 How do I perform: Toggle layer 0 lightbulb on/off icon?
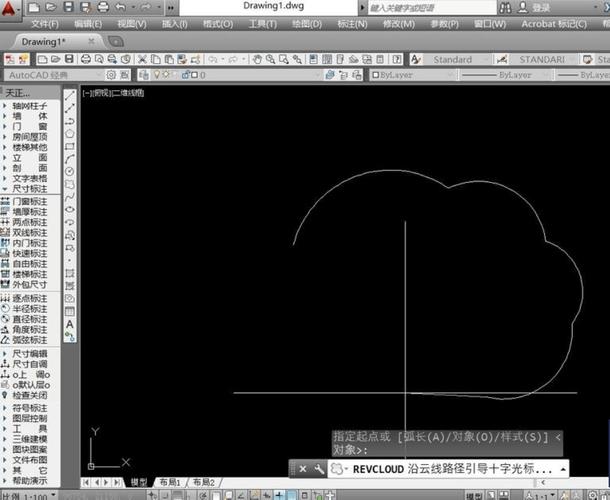pos(156,74)
